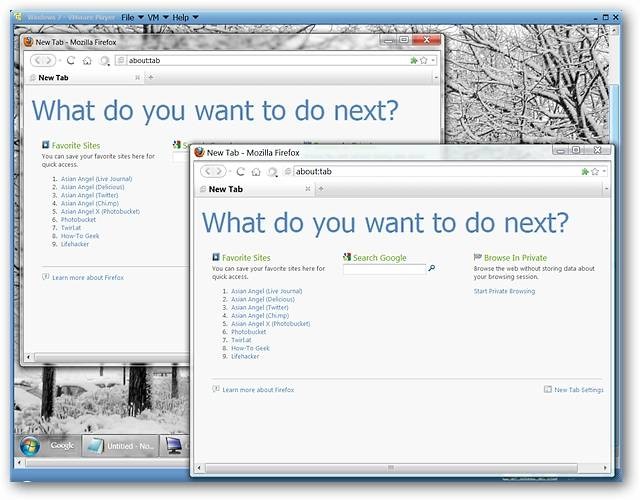Click the about:tab address field in front Firefox window
The width and height of the screenshot is (640, 500).
(x=436, y=171)
